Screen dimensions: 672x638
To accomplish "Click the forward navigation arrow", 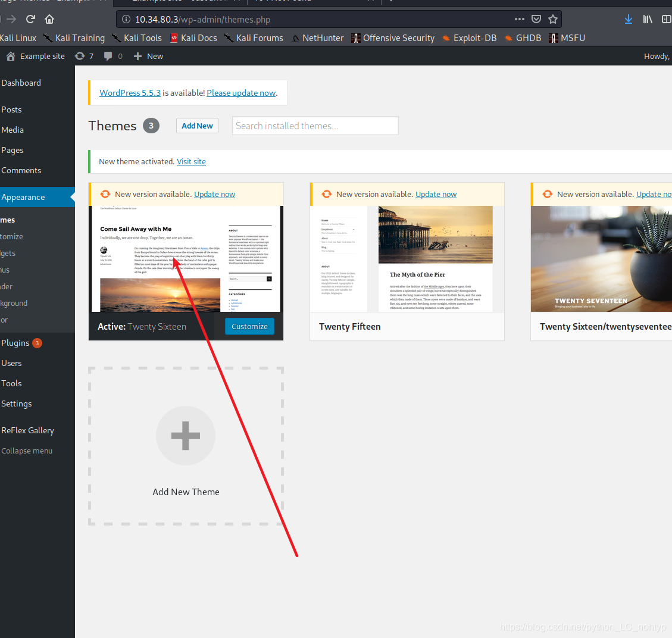I will [x=11, y=19].
